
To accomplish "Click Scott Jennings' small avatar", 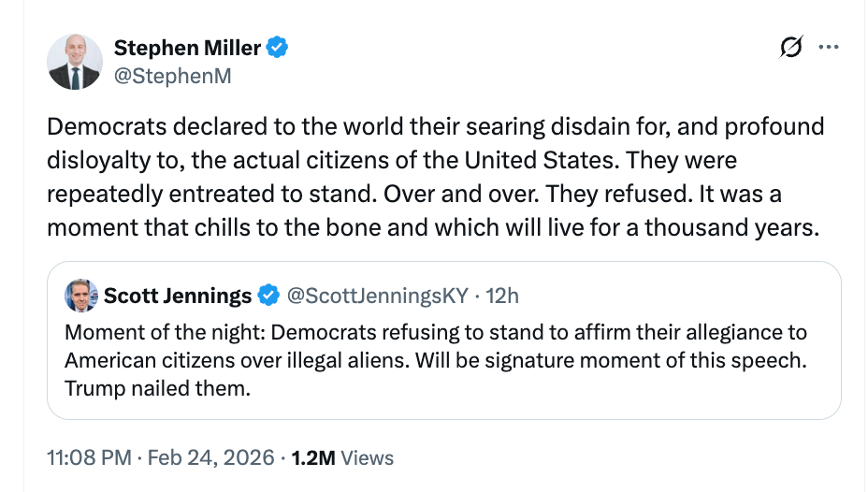I will [x=81, y=296].
